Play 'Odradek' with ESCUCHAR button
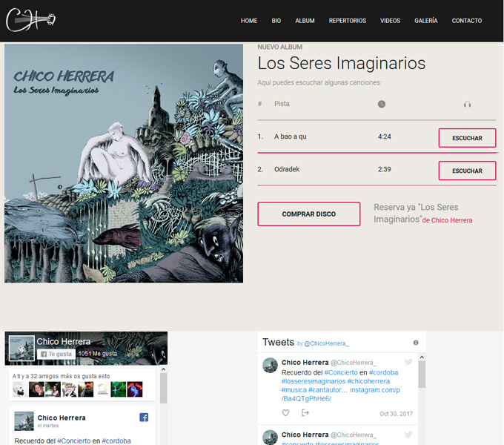This screenshot has width=504, height=445. 468,171
